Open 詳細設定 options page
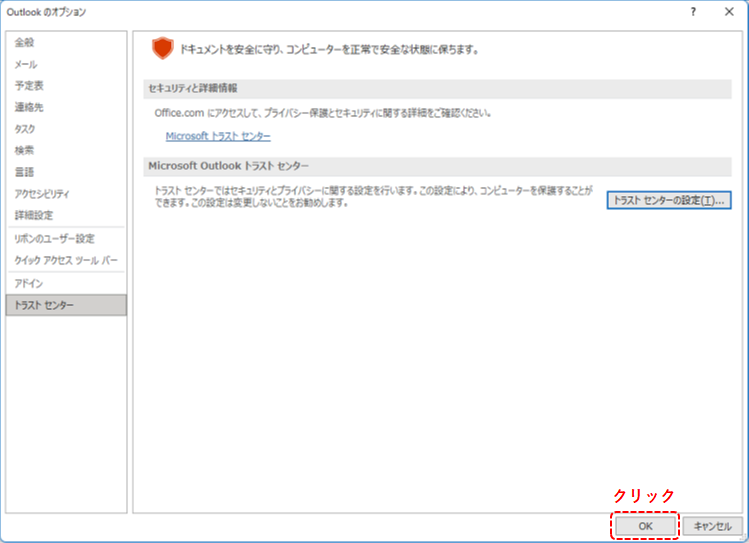The width and height of the screenshot is (749, 543). tap(66, 215)
